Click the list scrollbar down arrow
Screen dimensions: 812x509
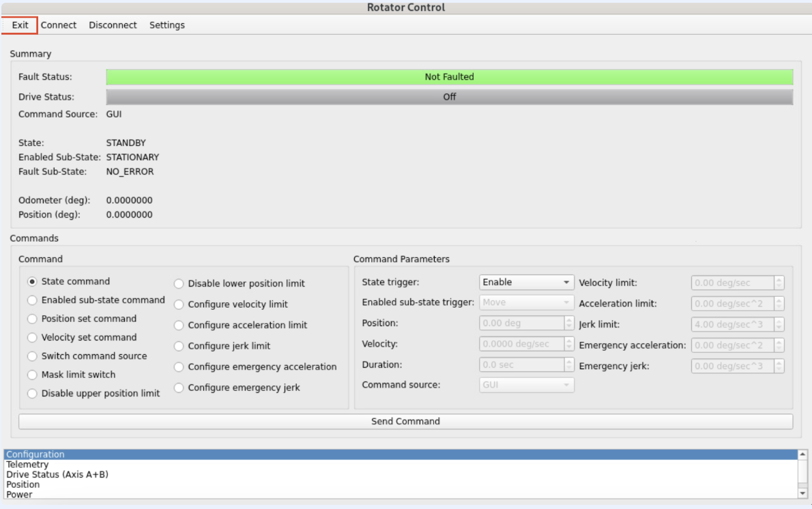point(802,493)
